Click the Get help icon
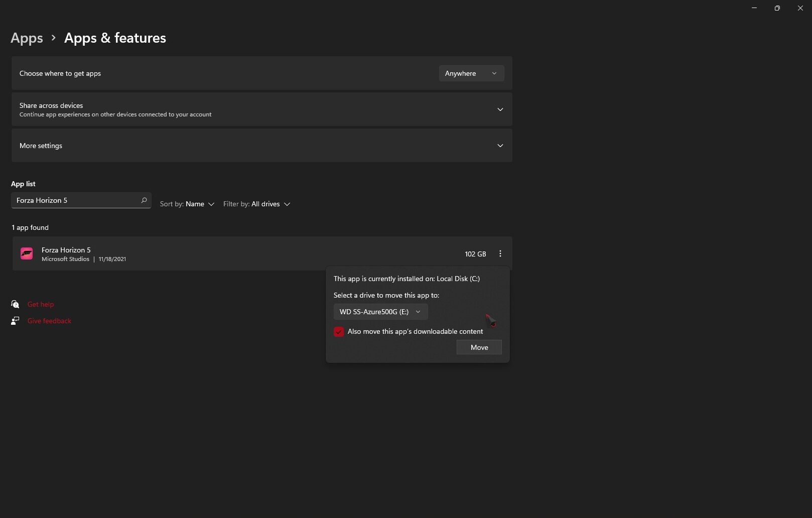This screenshot has width=812, height=518. point(15,304)
